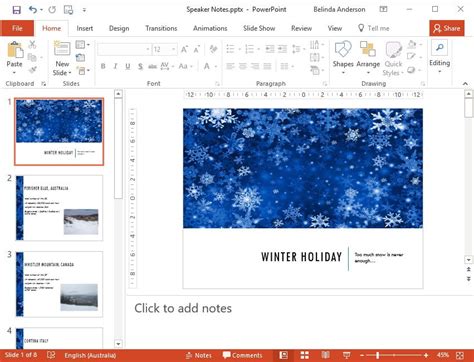Toggle Strikethrough formatting
Screen dimensions: 474x362
pyautogui.click(x=152, y=66)
